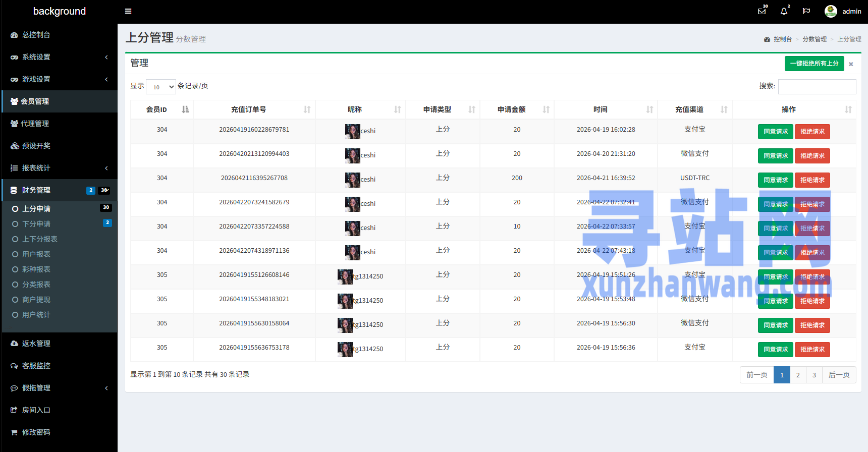Click order number 20260422073241582679
The image size is (868, 452).
[254, 202]
